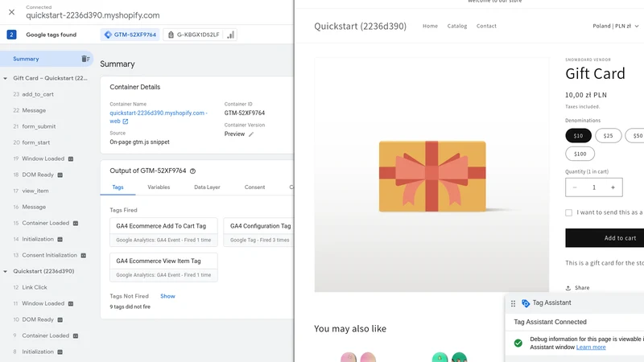Click the icon next to event 15 Container Loaded
The height and width of the screenshot is (362, 644).
pos(76,224)
